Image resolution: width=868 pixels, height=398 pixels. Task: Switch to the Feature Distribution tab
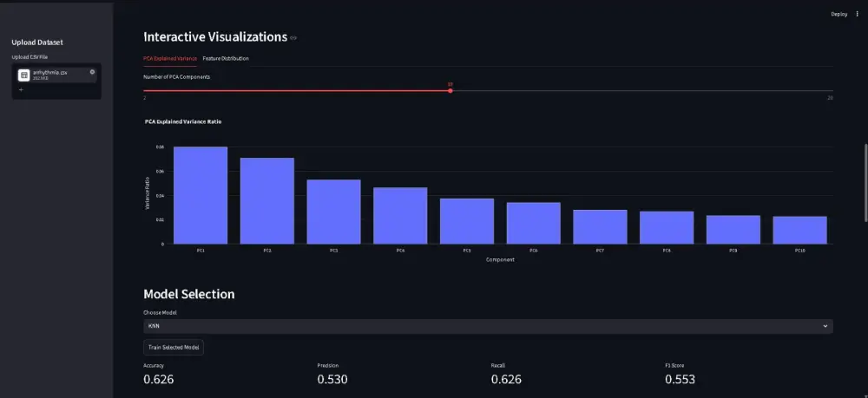coord(226,58)
